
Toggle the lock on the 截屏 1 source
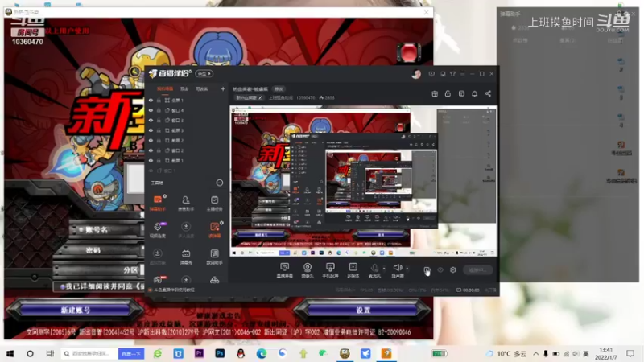pos(159,160)
